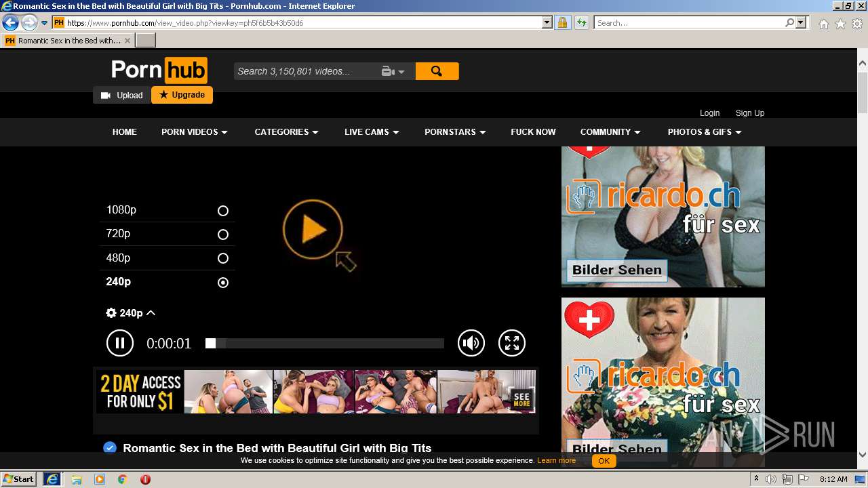Click the magnifier in the browser search box
Viewport: 868px width, 488px height.
tap(789, 23)
